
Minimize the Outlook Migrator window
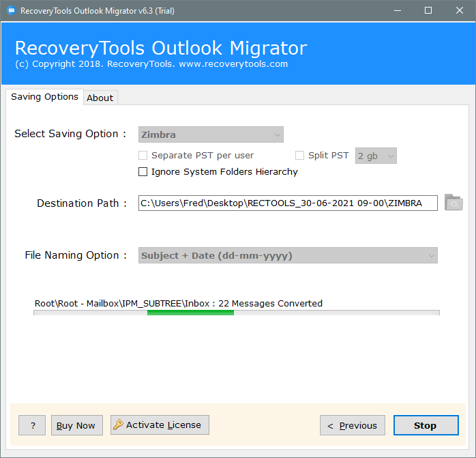pyautogui.click(x=398, y=11)
